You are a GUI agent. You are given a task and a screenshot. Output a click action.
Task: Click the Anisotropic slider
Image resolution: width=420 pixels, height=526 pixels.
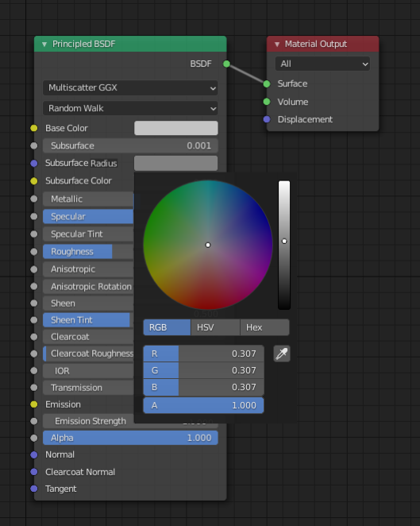(88, 269)
